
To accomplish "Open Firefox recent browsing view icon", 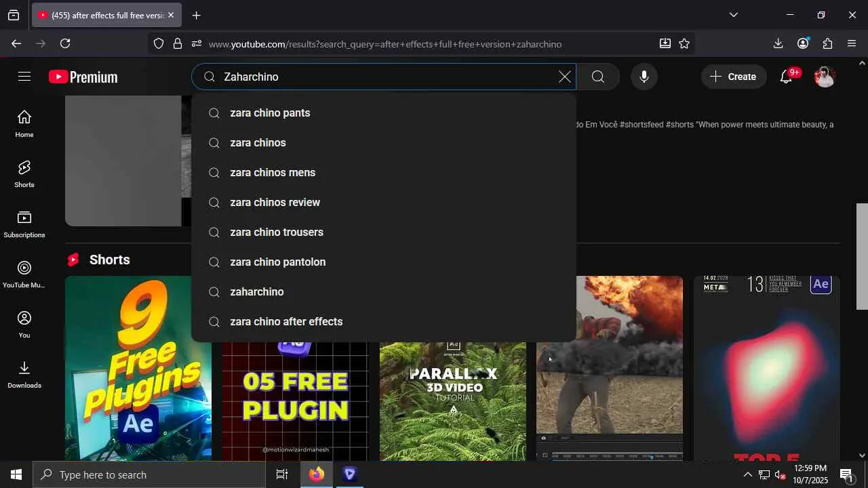I will pos(14,15).
